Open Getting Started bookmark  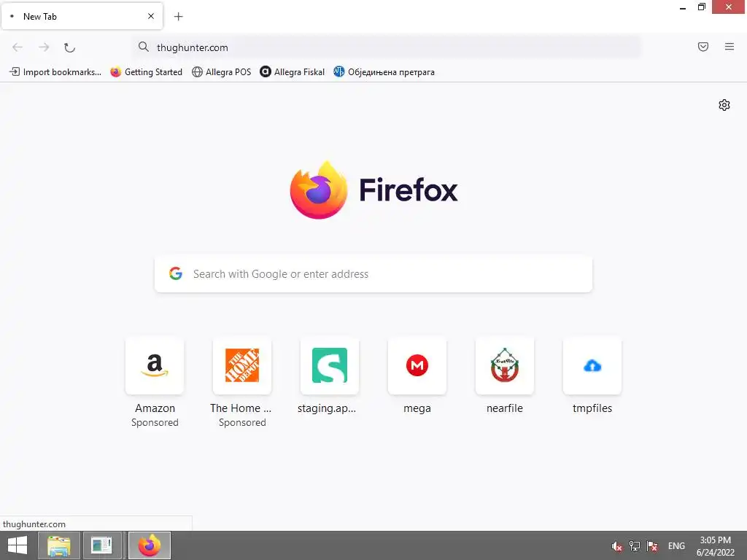(x=146, y=72)
